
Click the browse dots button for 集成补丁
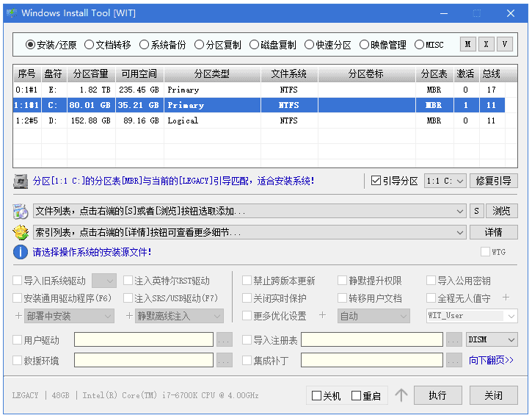(x=455, y=361)
